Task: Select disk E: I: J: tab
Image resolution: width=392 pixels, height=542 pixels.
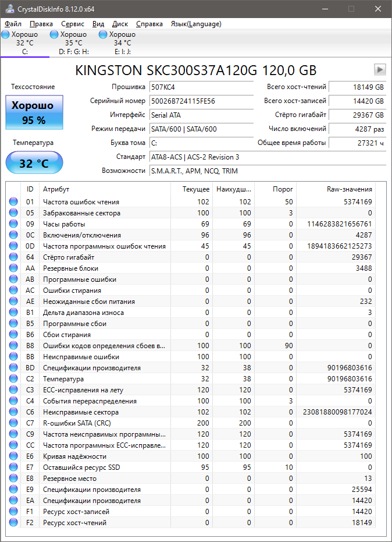Action: point(122,43)
